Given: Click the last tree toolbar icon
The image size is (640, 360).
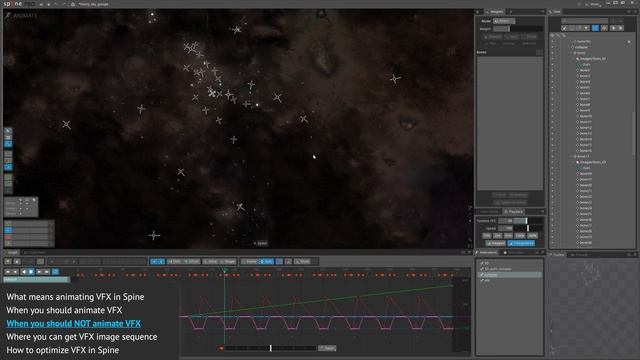Looking at the screenshot, I should click(621, 28).
